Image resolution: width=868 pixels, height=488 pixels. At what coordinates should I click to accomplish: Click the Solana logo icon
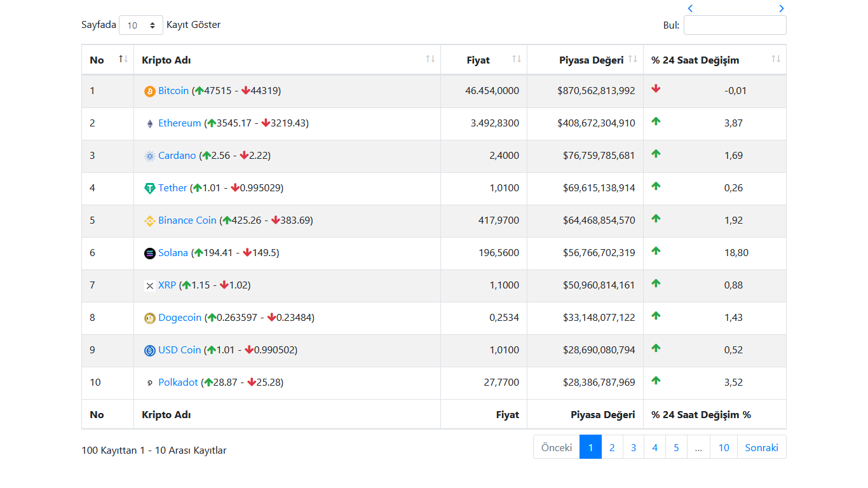[x=150, y=254]
